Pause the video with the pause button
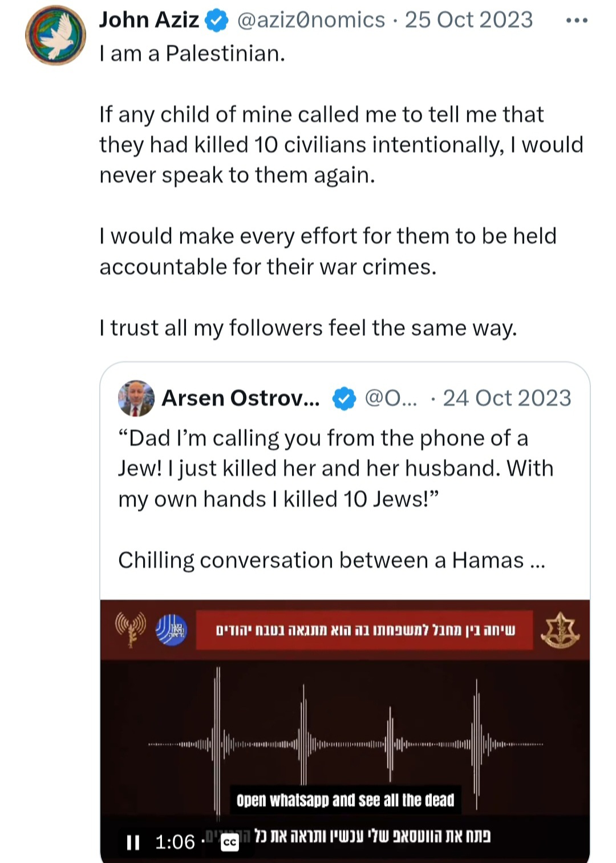This screenshot has width=616, height=863. 133,842
